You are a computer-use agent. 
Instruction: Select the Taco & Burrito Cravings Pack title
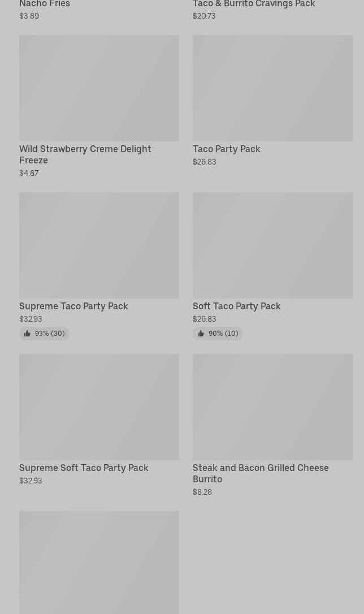click(254, 4)
